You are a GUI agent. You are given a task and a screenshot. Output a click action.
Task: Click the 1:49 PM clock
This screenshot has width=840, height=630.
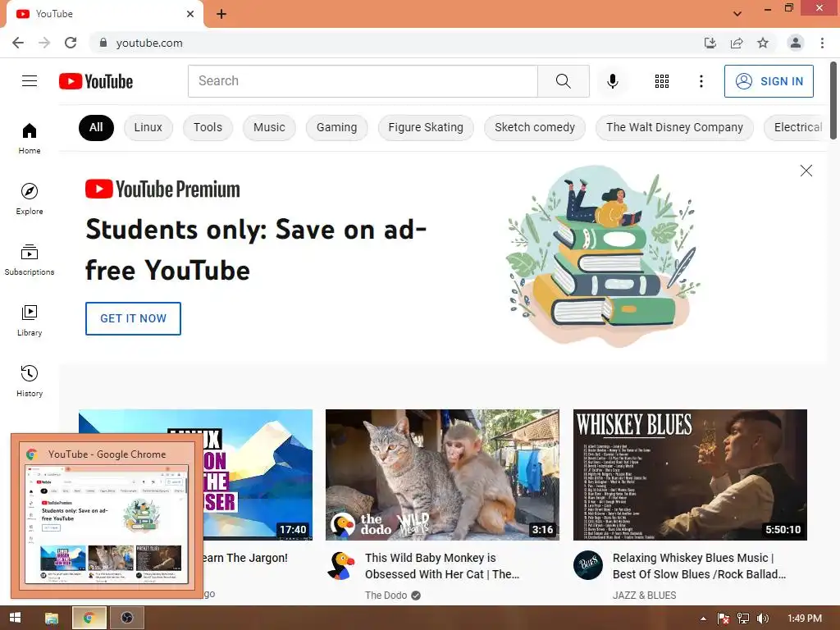pyautogui.click(x=805, y=619)
